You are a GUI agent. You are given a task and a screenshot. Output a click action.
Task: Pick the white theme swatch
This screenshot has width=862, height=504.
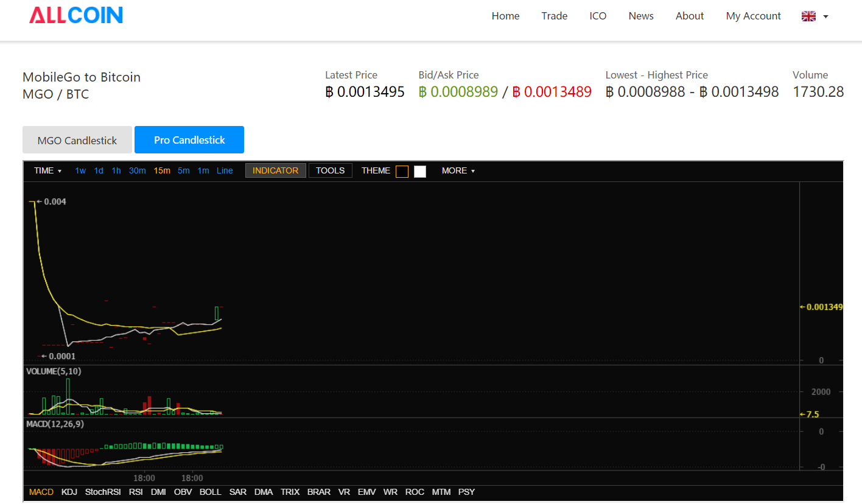coord(420,172)
